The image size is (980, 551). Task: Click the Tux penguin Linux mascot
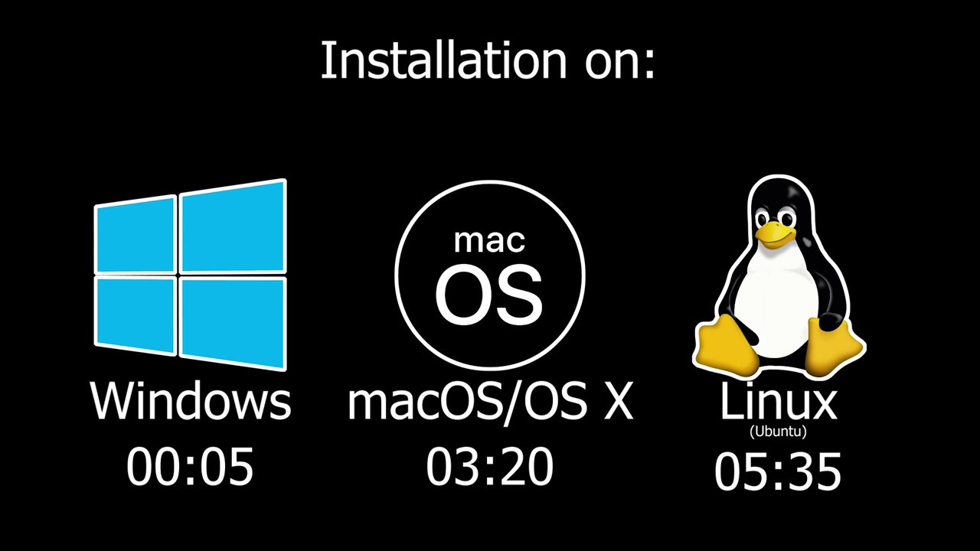click(x=779, y=277)
